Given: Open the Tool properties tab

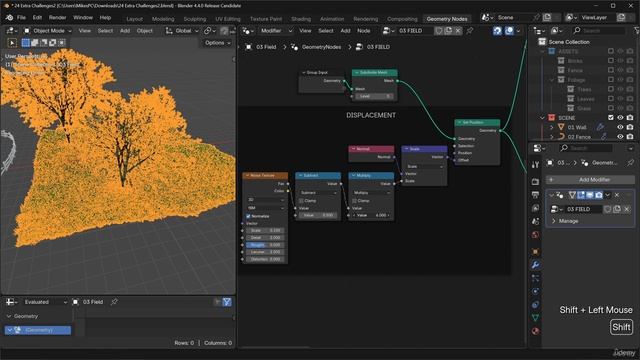Looking at the screenshot, I should click(536, 164).
